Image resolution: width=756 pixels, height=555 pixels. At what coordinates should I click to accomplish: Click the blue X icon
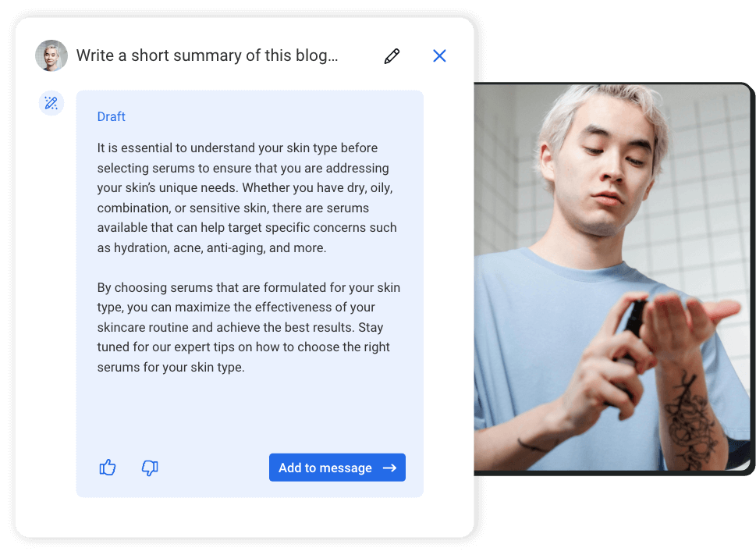[439, 55]
